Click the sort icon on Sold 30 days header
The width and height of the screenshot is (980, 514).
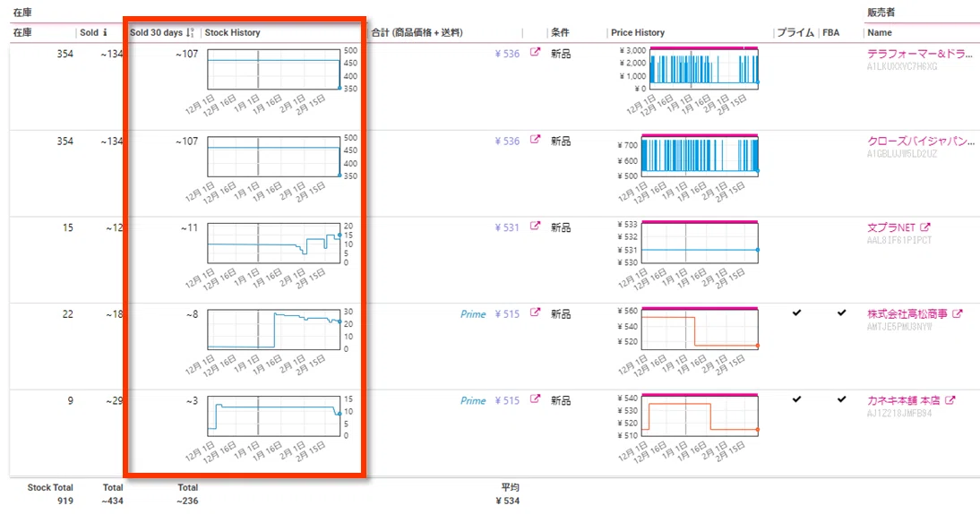(x=190, y=32)
